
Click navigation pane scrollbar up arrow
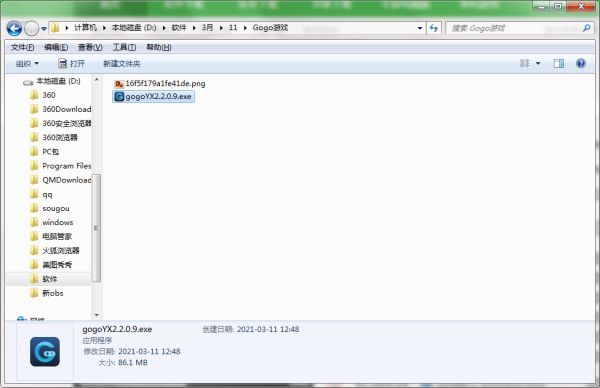click(96, 80)
